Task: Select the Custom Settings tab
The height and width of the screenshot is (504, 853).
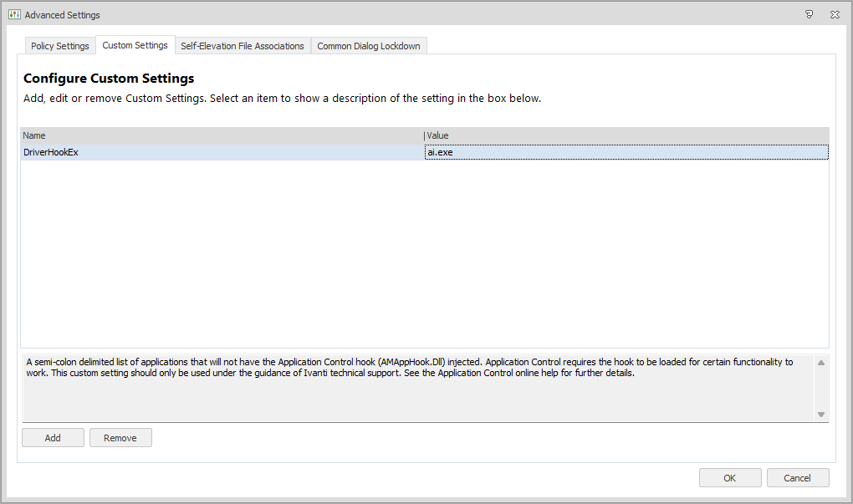Action: 135,45
